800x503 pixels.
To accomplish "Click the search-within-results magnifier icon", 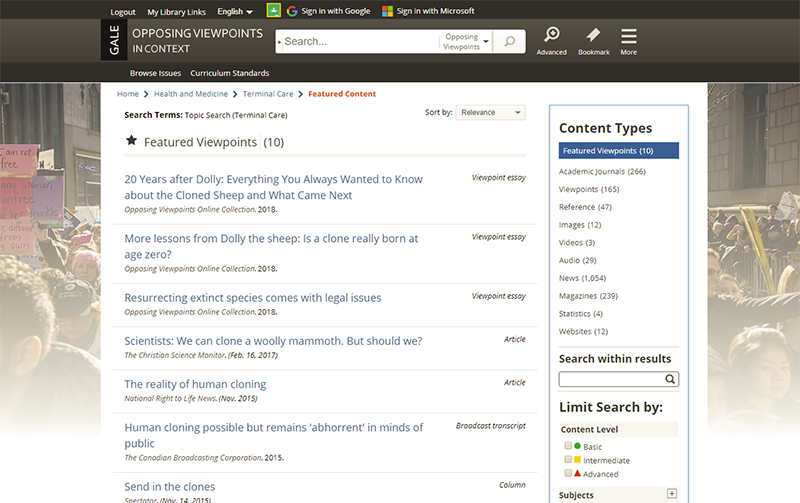I will (x=670, y=379).
